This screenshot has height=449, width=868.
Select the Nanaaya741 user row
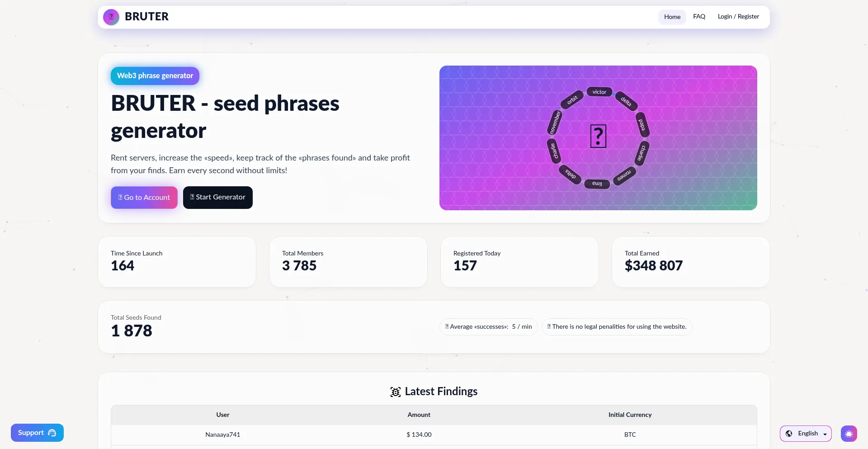(x=222, y=435)
